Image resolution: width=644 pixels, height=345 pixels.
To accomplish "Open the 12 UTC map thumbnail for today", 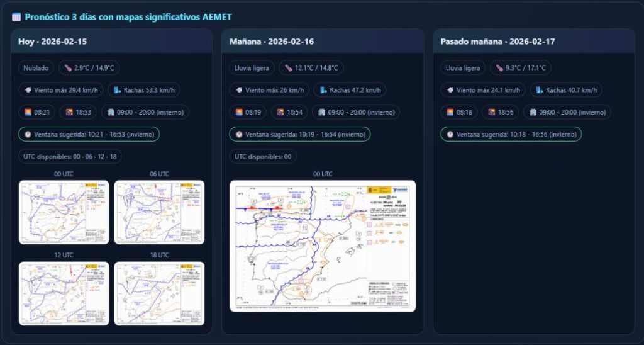I will 64,293.
